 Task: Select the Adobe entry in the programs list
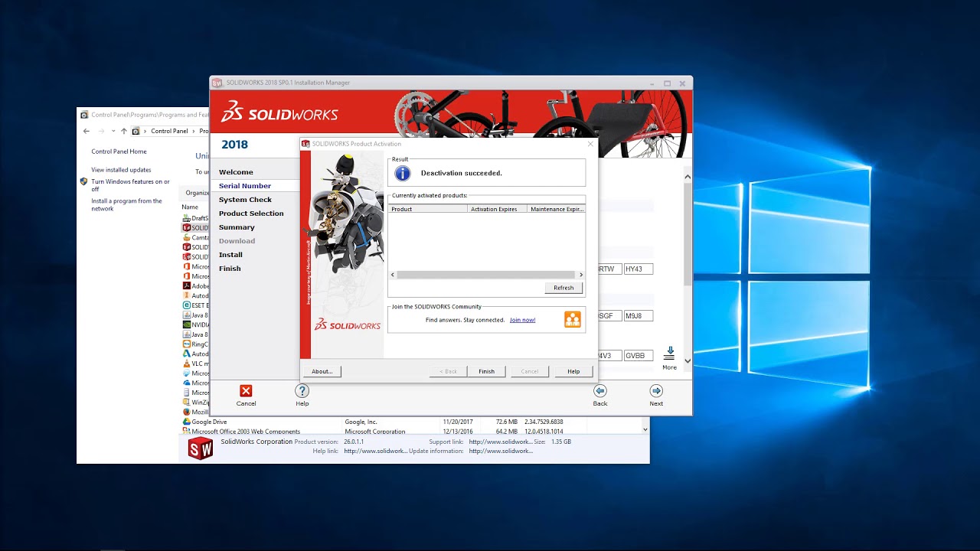195,285
